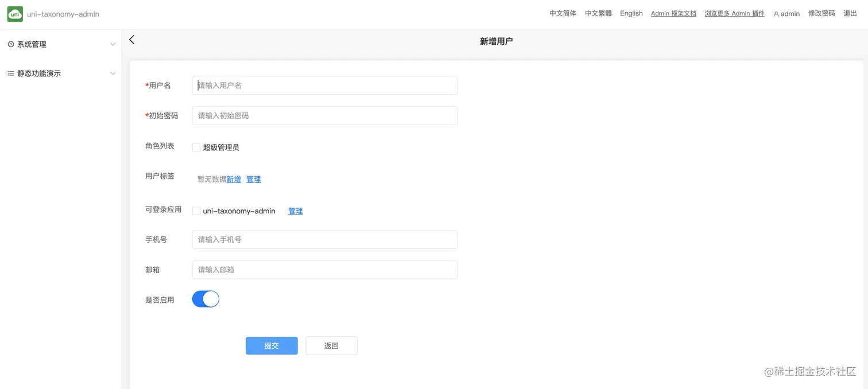Screen dimensions: 868x389
Task: Click the gear icon next to 系统管理
Action: (x=10, y=44)
